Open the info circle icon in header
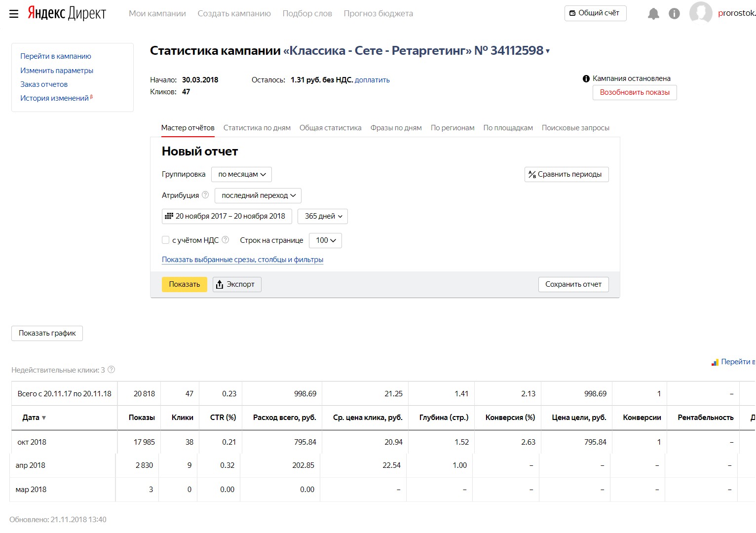This screenshot has height=533, width=756. 674,14
